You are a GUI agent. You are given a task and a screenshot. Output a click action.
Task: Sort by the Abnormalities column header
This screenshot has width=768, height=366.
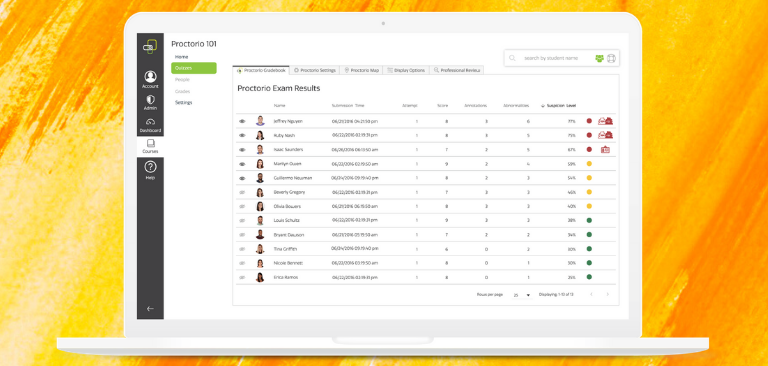point(516,105)
